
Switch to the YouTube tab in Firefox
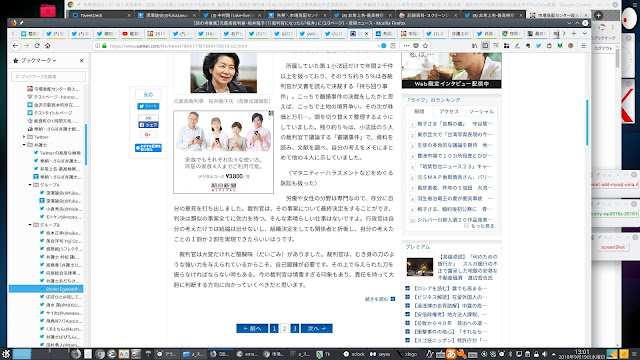point(131,33)
